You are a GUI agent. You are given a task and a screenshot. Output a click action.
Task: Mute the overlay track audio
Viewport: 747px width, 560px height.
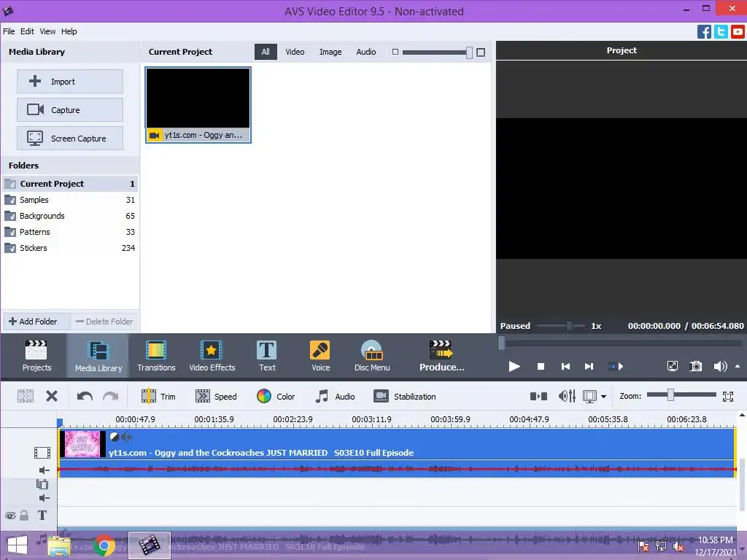tap(44, 498)
